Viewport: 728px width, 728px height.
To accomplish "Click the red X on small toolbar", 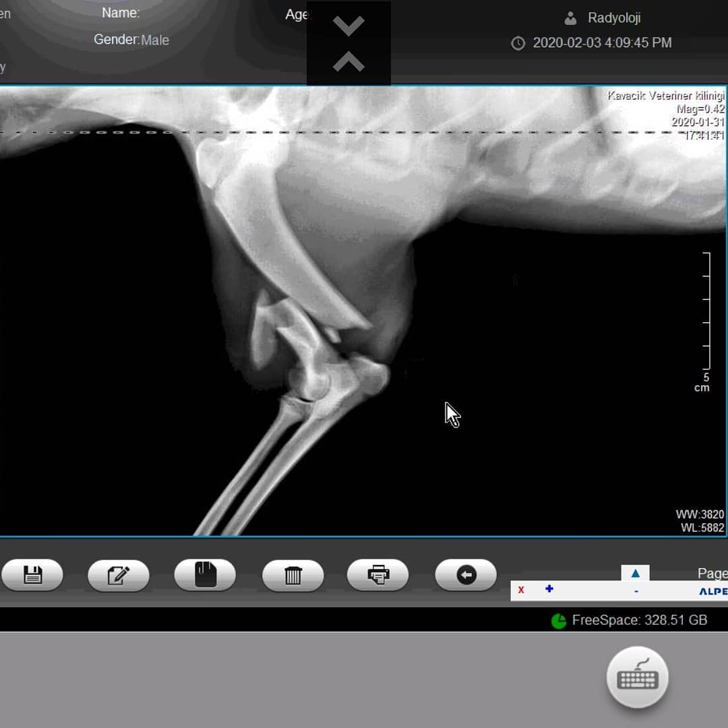I will coord(521,590).
